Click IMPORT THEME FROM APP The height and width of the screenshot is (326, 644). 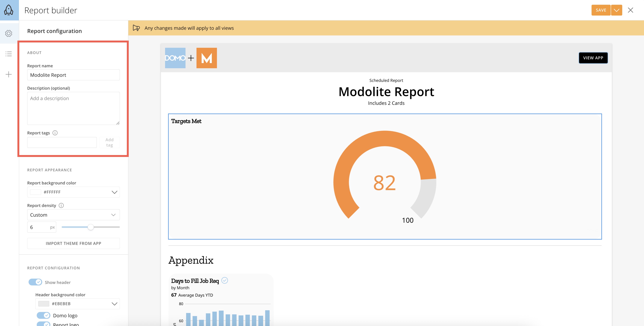(73, 243)
